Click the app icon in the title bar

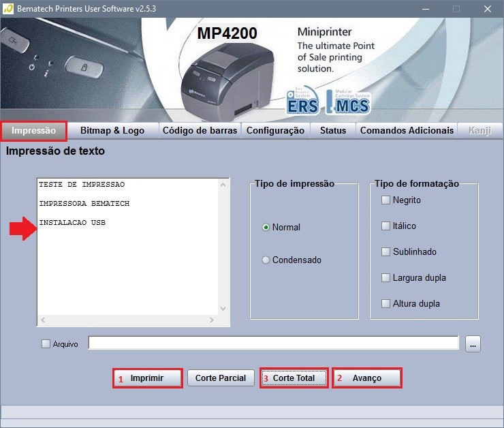(x=7, y=8)
